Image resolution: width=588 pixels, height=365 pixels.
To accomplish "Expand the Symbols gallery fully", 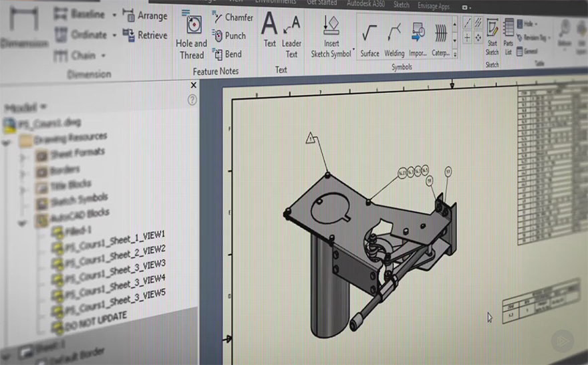I will 455,55.
